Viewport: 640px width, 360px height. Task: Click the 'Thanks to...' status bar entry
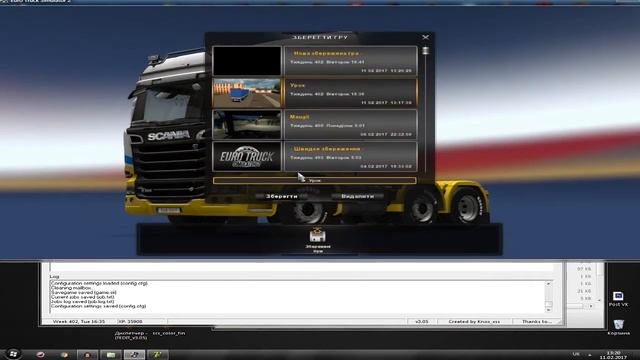coord(537,322)
